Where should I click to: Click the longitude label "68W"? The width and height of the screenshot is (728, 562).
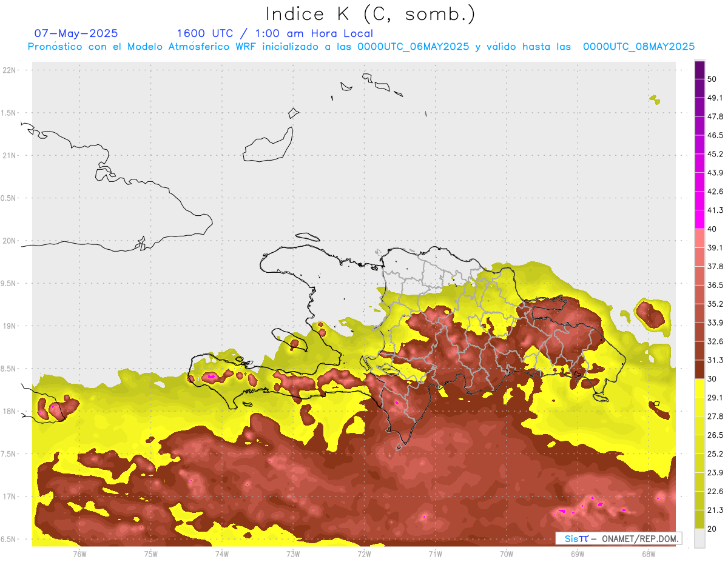[649, 554]
